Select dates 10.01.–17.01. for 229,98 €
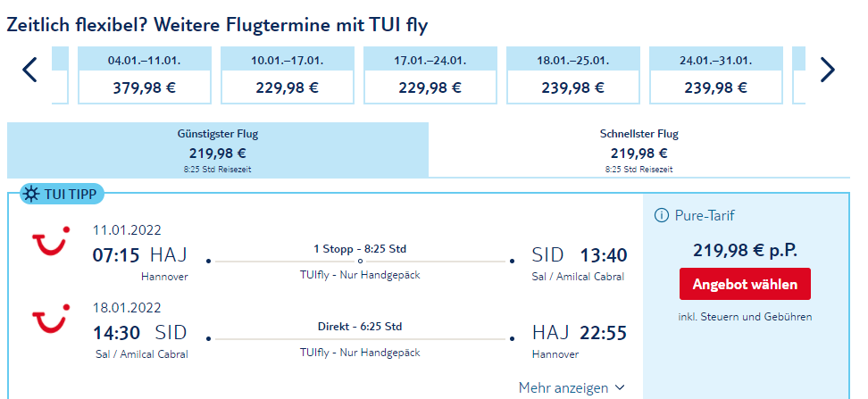Image resolution: width=868 pixels, height=399 pixels. click(x=288, y=75)
